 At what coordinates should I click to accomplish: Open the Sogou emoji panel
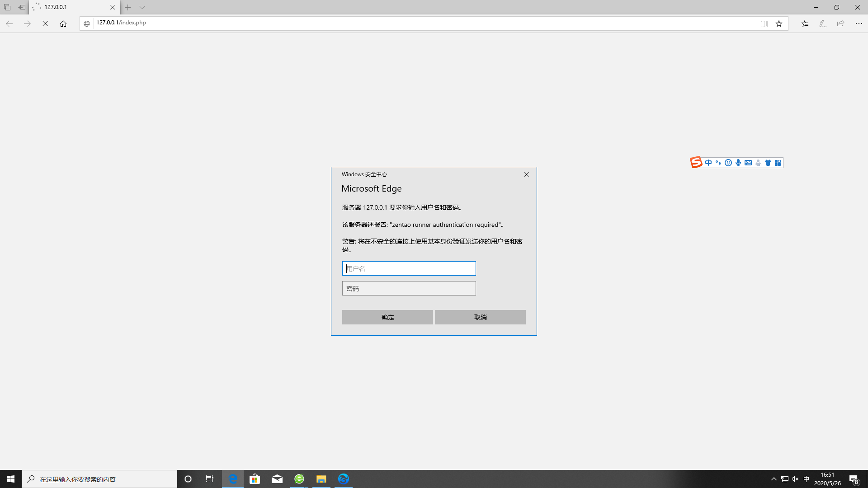coord(728,163)
